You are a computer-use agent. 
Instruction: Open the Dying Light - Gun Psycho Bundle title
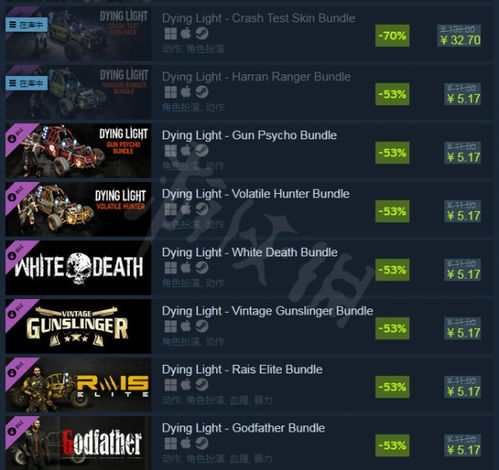[x=249, y=135]
